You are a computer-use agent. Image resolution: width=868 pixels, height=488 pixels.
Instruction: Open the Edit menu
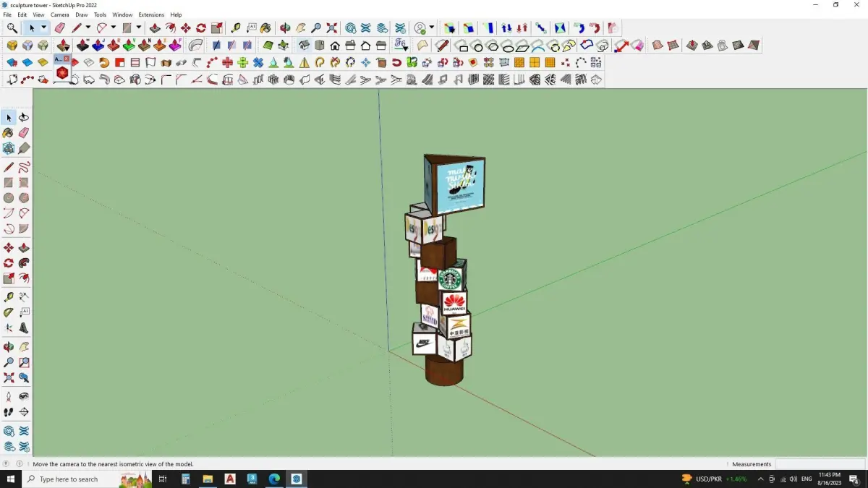(22, 14)
